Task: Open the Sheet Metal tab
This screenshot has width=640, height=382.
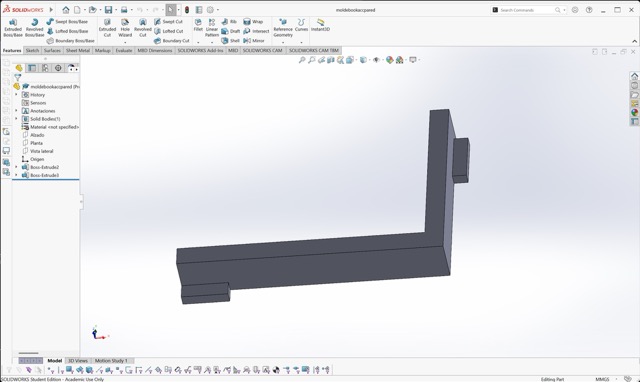Action: click(78, 51)
